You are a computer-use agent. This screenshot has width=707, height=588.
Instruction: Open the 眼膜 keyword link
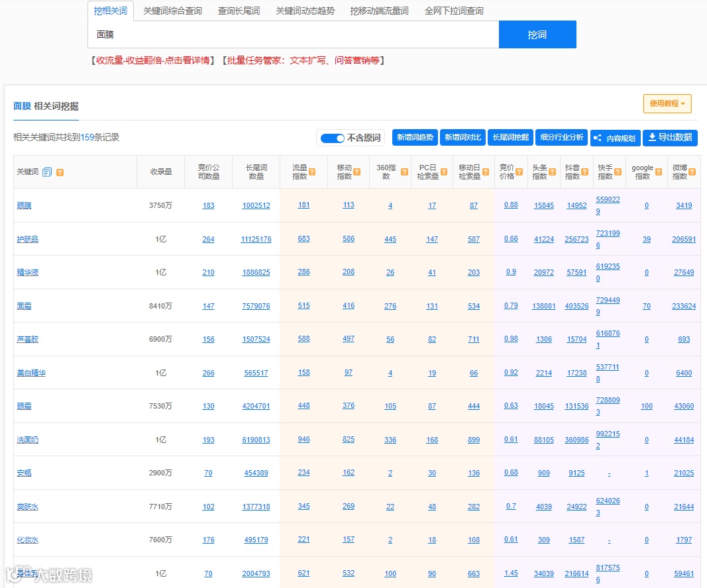pos(24,205)
